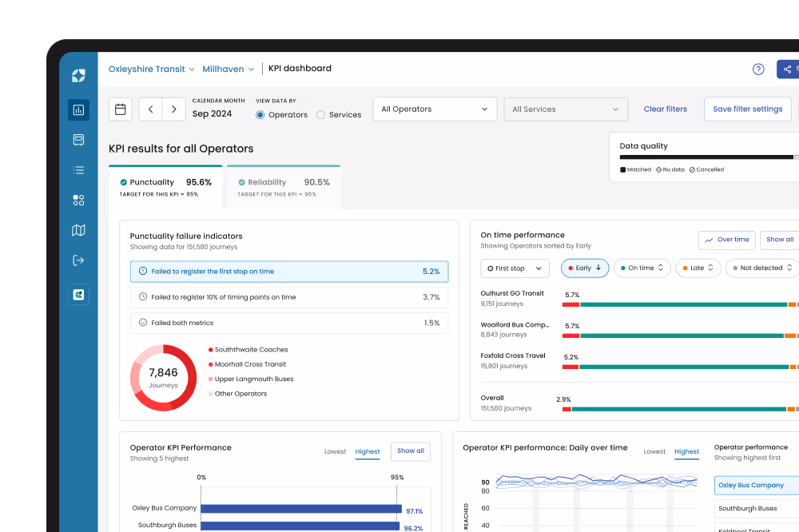Image resolution: width=799 pixels, height=532 pixels.
Task: Toggle the Early sort chip
Action: [585, 268]
